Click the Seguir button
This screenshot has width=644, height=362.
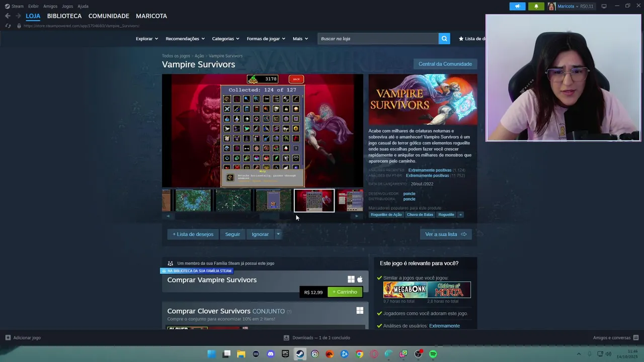232,234
